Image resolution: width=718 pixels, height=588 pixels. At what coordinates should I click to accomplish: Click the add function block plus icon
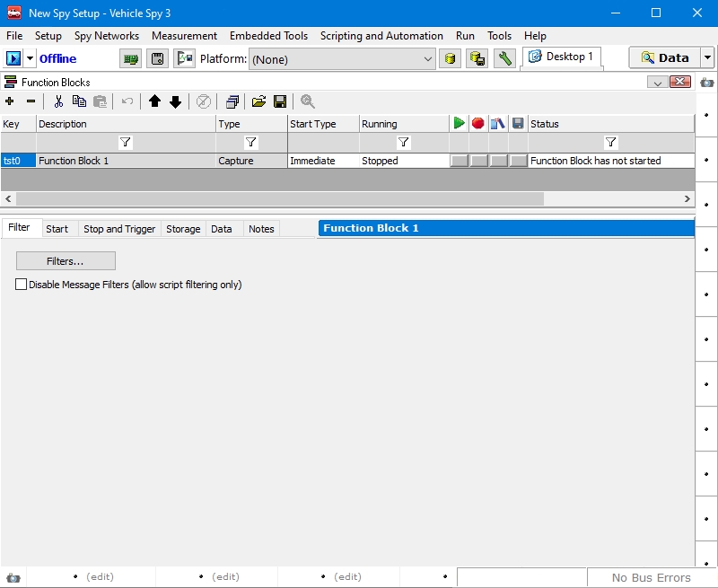(x=10, y=101)
